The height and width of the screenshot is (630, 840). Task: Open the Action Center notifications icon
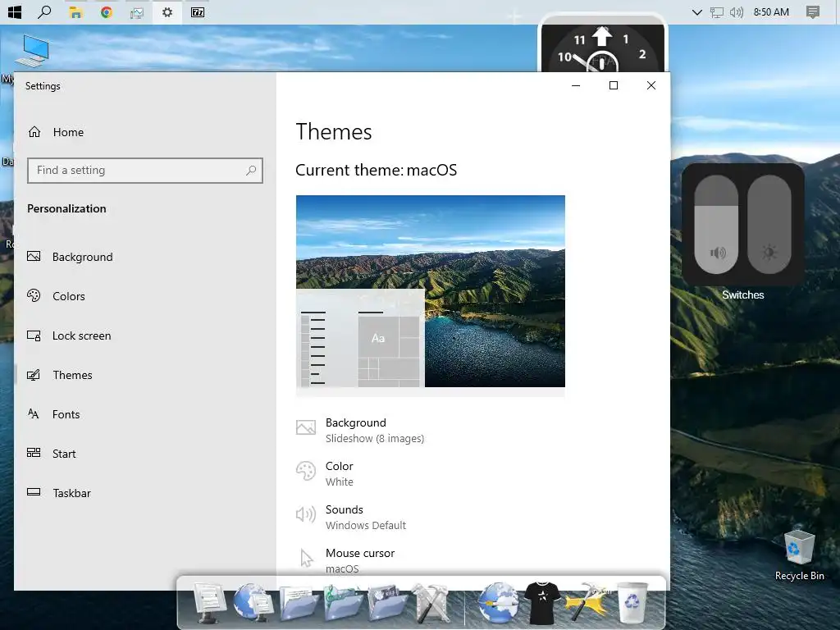tap(813, 12)
